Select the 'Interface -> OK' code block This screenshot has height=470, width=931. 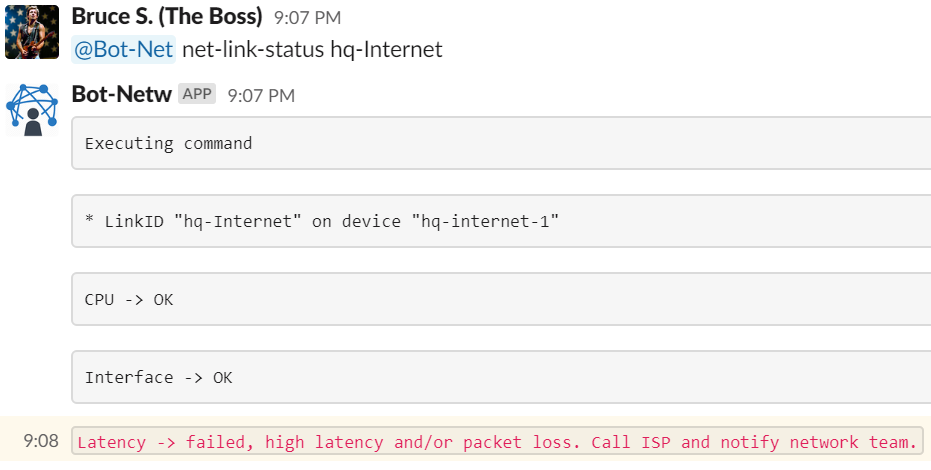point(501,377)
